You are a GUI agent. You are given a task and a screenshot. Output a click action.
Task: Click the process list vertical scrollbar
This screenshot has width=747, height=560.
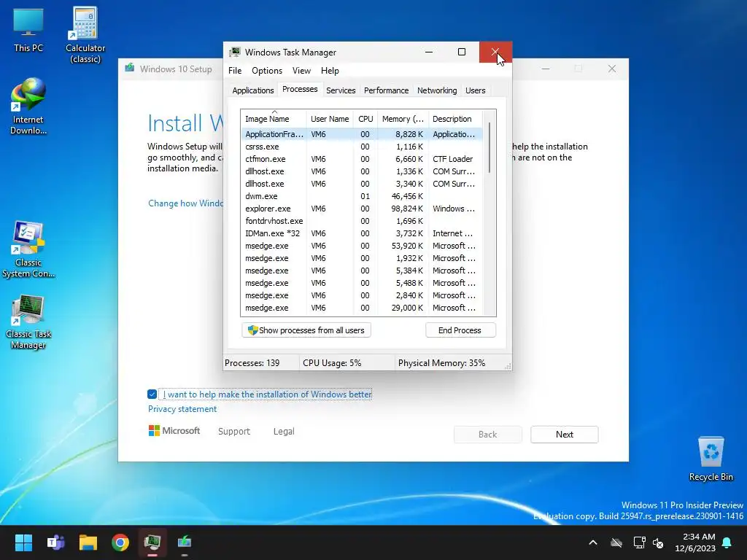(489, 147)
